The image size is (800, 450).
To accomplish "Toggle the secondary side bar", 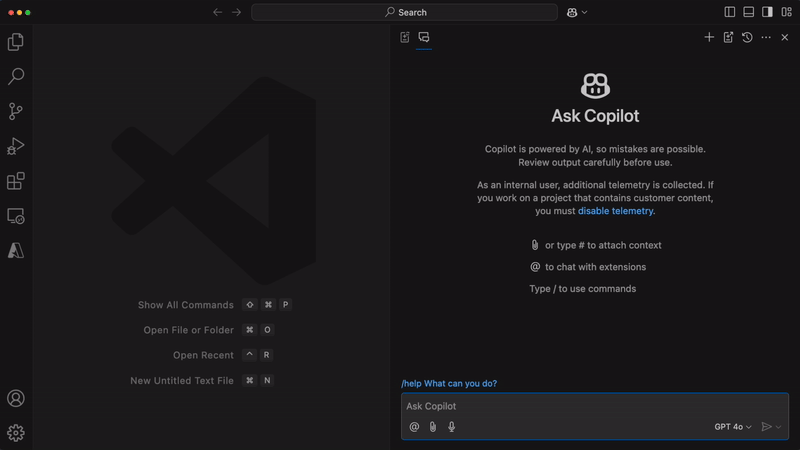I will click(x=767, y=12).
